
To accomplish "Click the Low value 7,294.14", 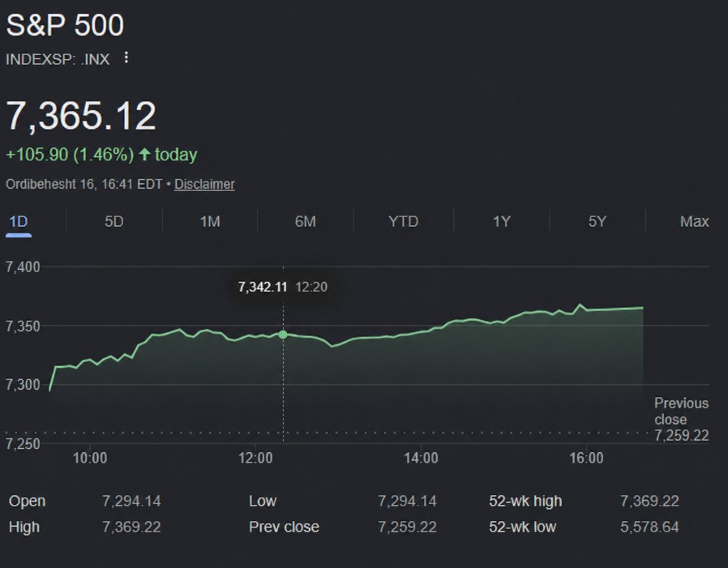I will coord(407,502).
